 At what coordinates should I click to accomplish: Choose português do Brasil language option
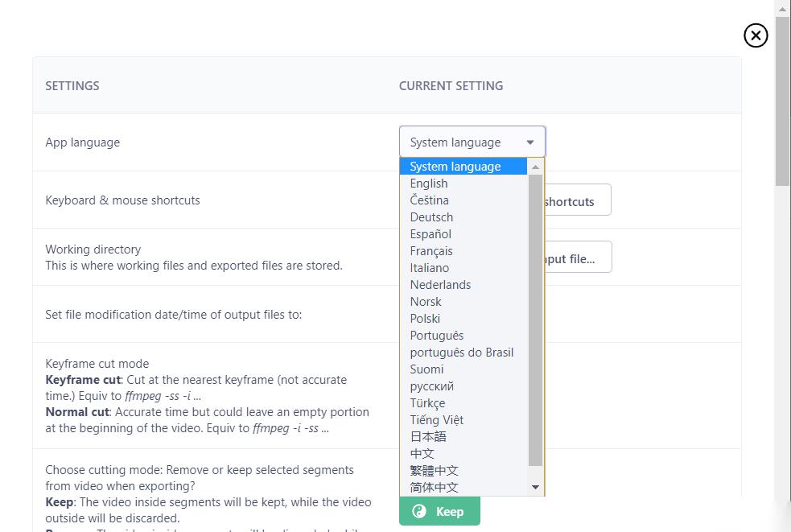tap(463, 353)
